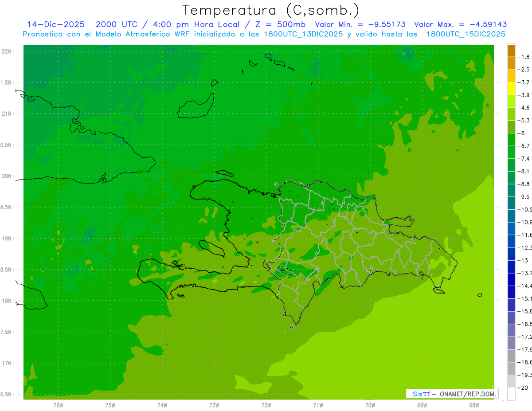Click the '-7.4' color scale label
The width and height of the screenshot is (532, 411).
click(524, 159)
